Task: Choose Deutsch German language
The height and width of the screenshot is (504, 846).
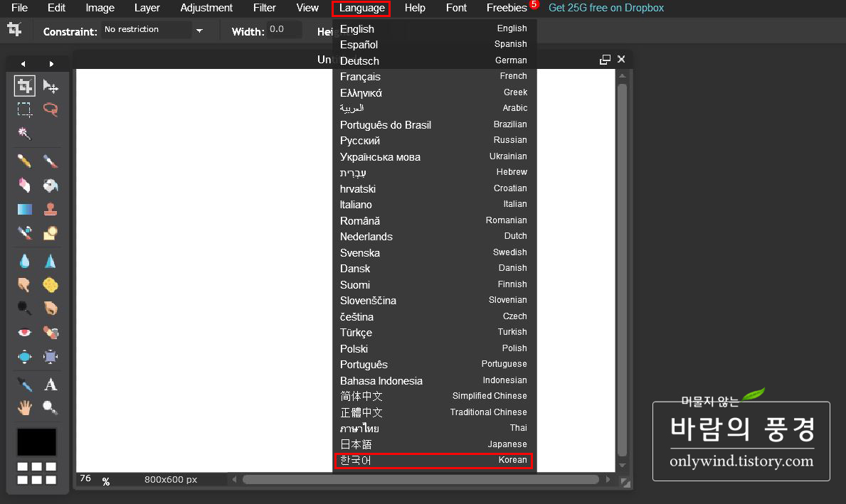Action: click(433, 60)
